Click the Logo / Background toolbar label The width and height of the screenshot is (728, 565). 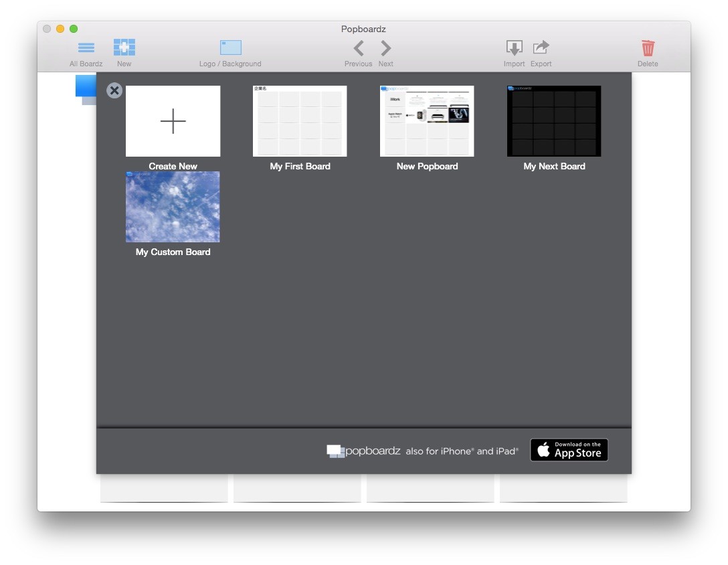pos(230,64)
